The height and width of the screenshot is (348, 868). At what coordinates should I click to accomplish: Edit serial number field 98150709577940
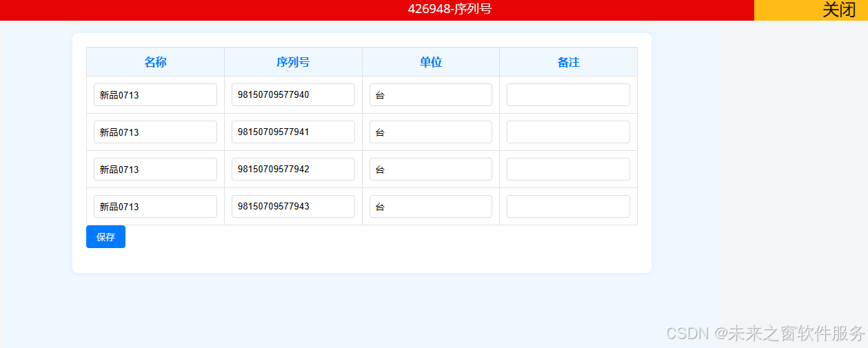coord(293,95)
